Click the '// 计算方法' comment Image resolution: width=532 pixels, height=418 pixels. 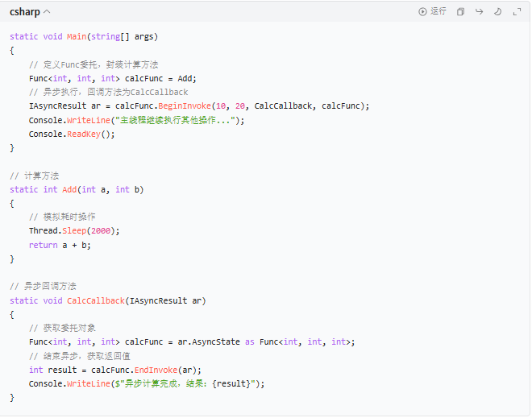tap(35, 176)
